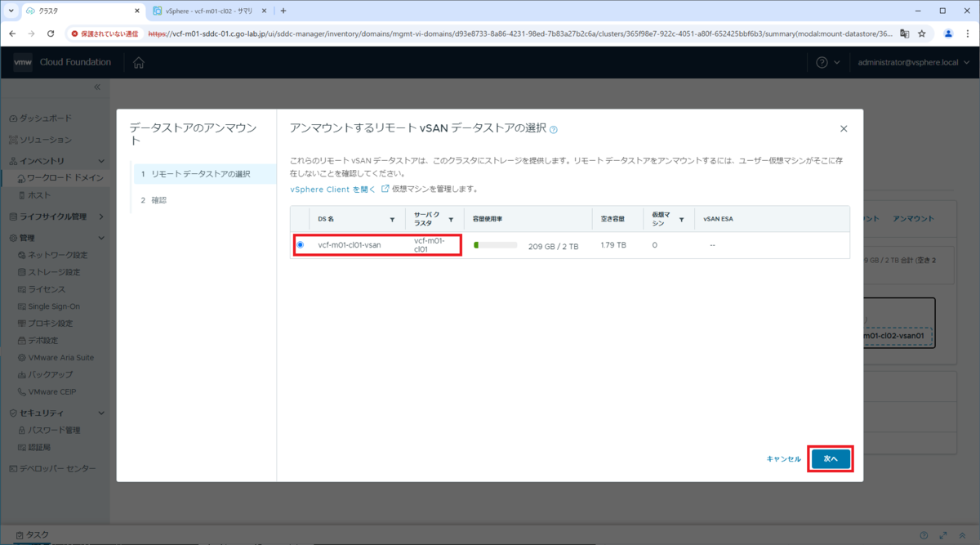Click the 保護されていない通信 security warning

(x=105, y=34)
